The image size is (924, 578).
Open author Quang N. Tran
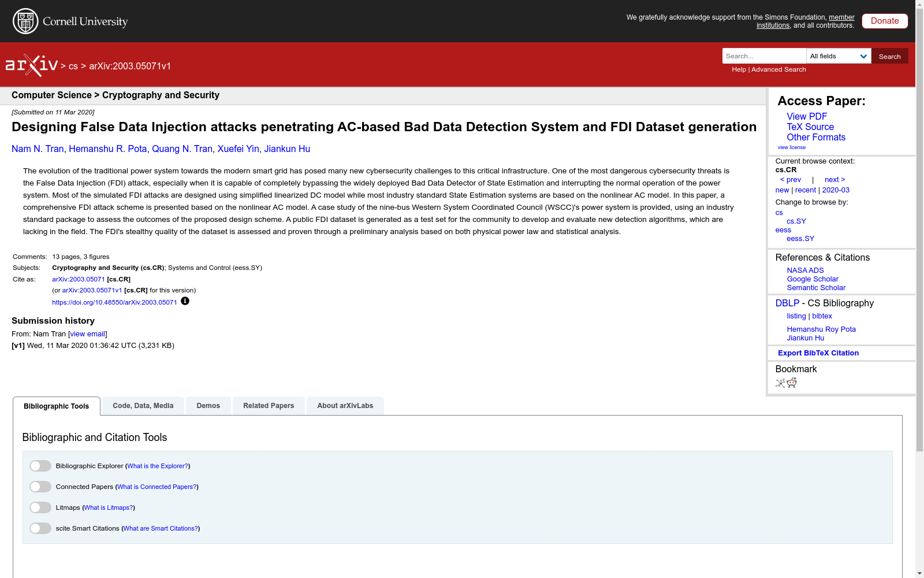(x=182, y=149)
